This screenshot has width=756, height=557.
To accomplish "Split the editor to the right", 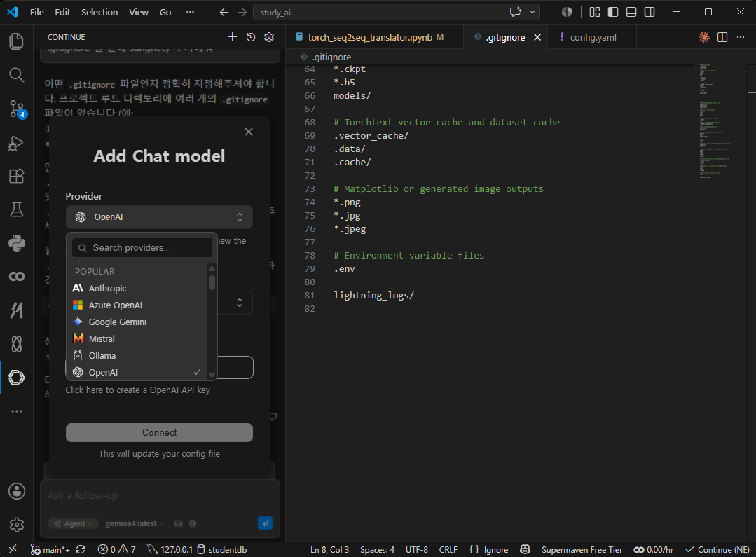I will tap(722, 37).
